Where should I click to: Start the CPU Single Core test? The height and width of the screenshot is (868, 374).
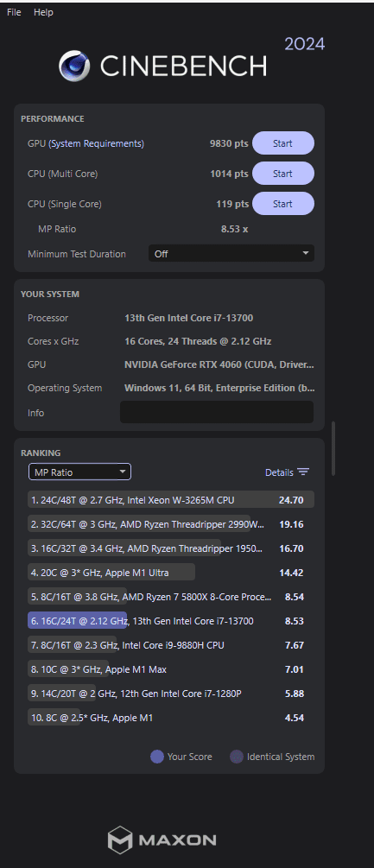(x=283, y=204)
